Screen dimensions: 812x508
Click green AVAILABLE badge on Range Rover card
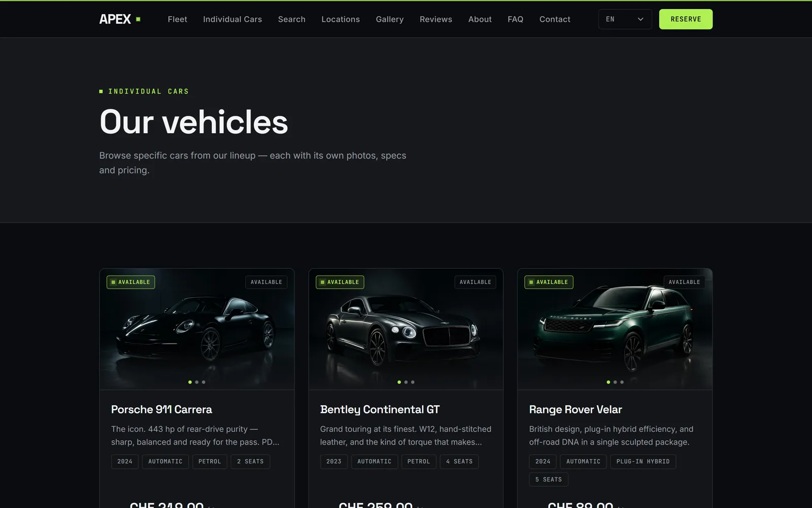click(x=549, y=282)
